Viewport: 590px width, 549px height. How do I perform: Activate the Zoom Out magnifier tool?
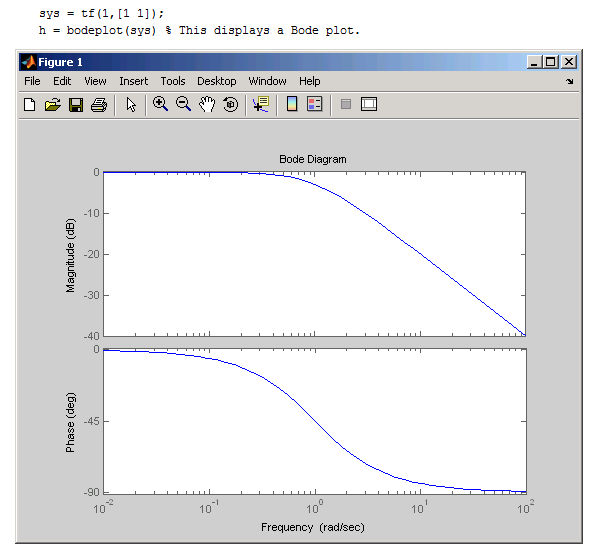(x=183, y=104)
